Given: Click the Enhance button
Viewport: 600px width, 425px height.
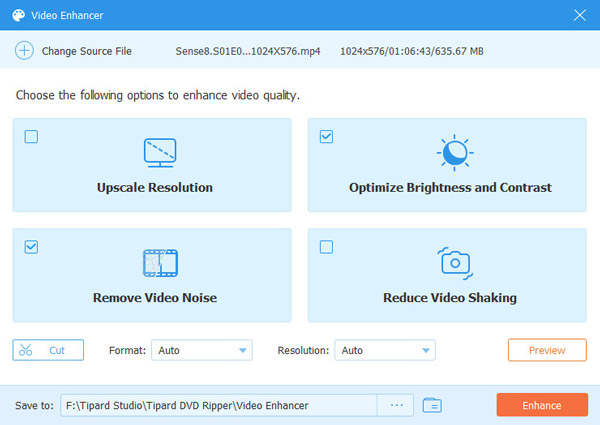Looking at the screenshot, I should 542,405.
